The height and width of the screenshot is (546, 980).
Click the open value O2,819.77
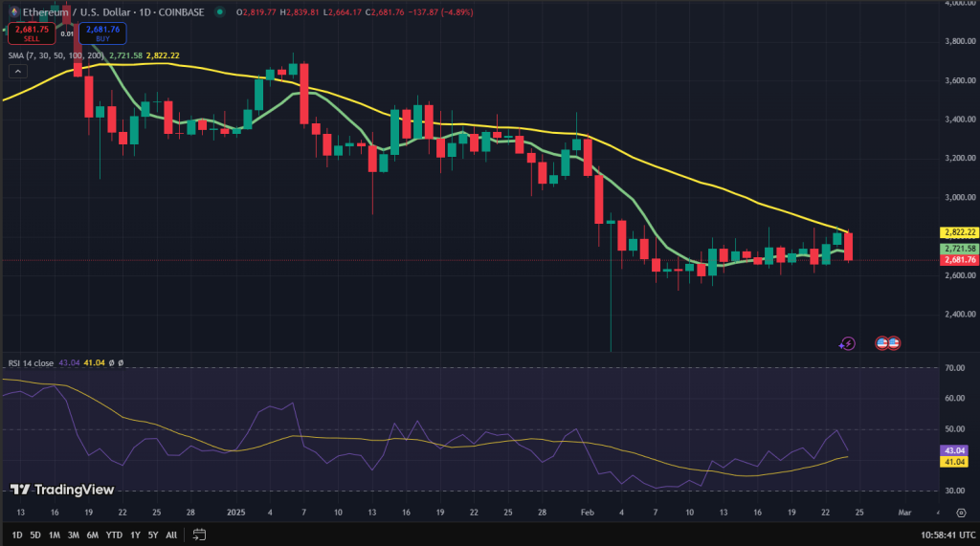[256, 11]
